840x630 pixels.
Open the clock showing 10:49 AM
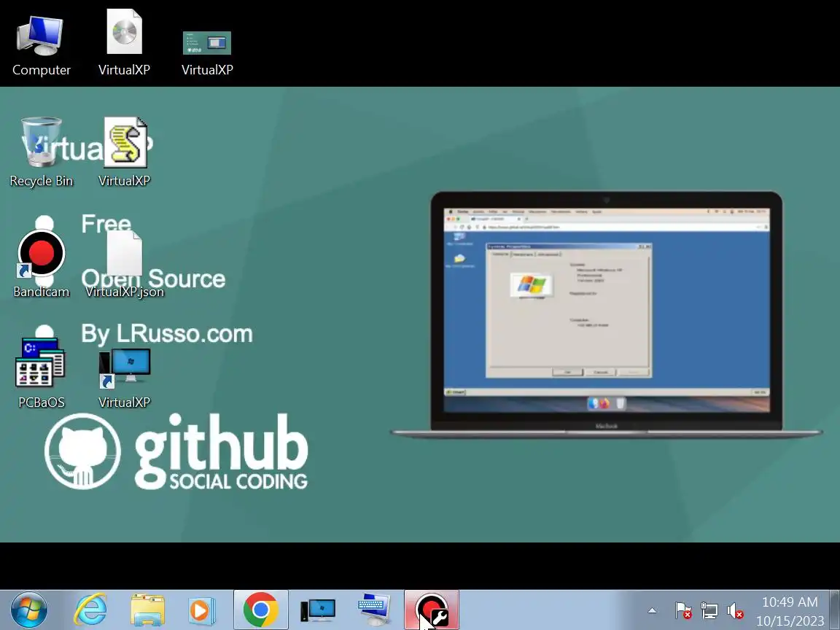pyautogui.click(x=790, y=611)
